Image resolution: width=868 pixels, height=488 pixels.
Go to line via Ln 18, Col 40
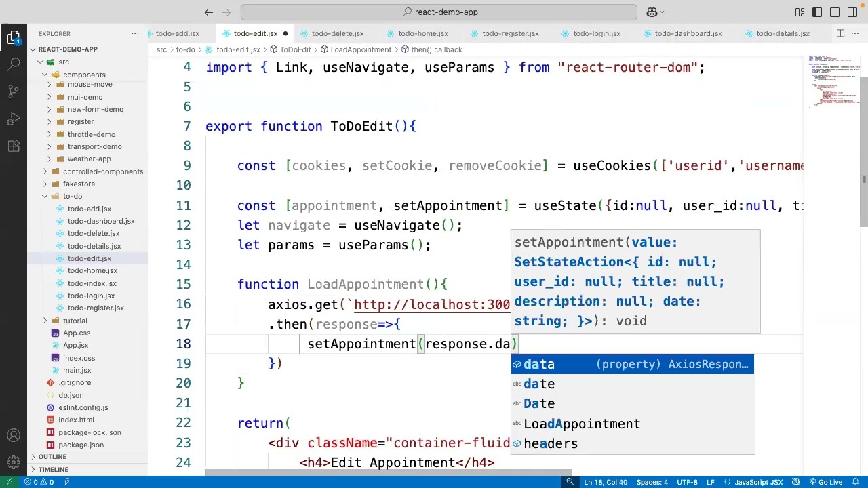pyautogui.click(x=606, y=482)
